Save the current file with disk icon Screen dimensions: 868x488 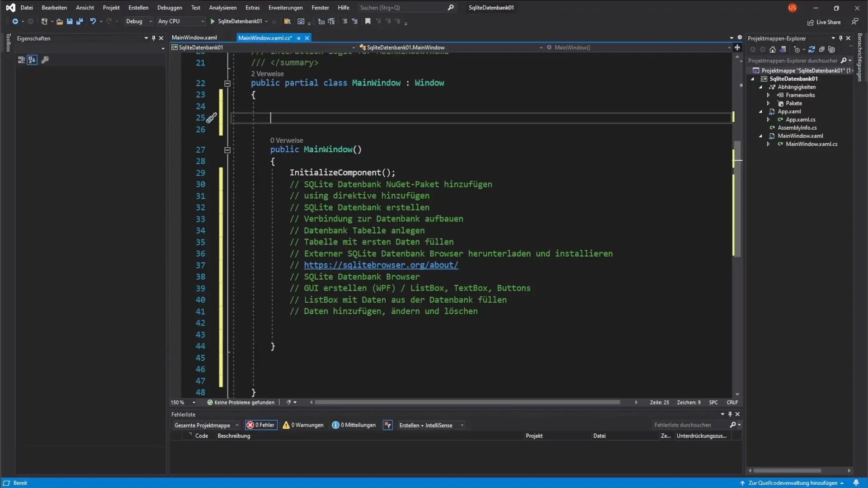point(70,21)
